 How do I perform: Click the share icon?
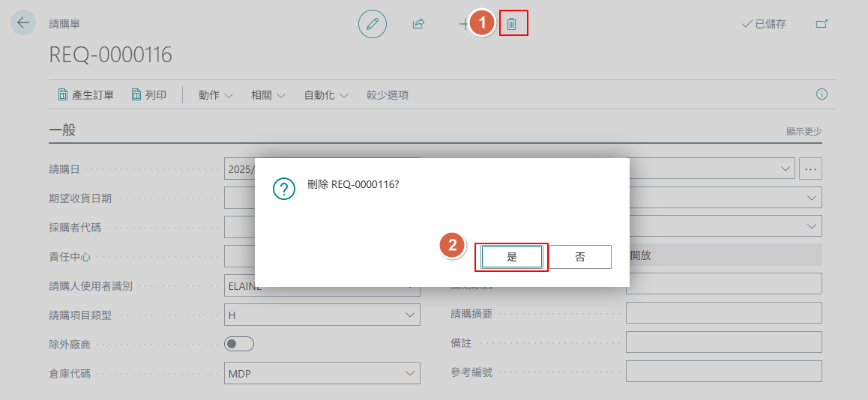(418, 24)
